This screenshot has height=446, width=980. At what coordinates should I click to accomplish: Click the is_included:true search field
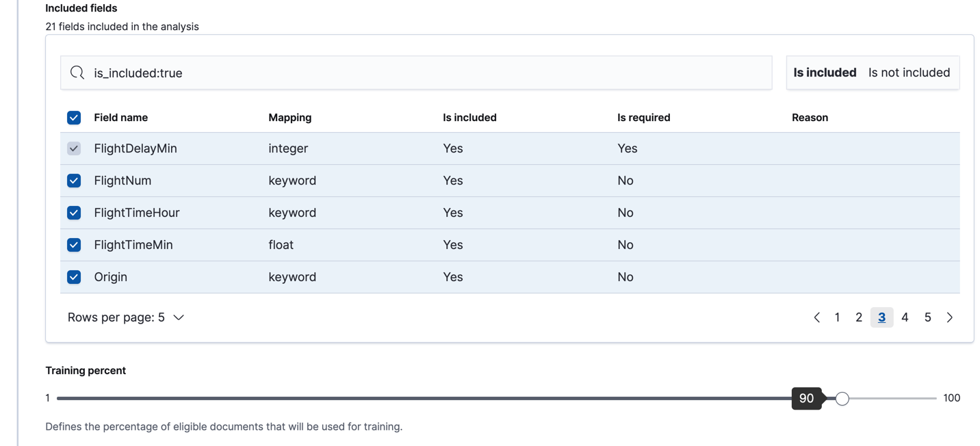point(424,73)
